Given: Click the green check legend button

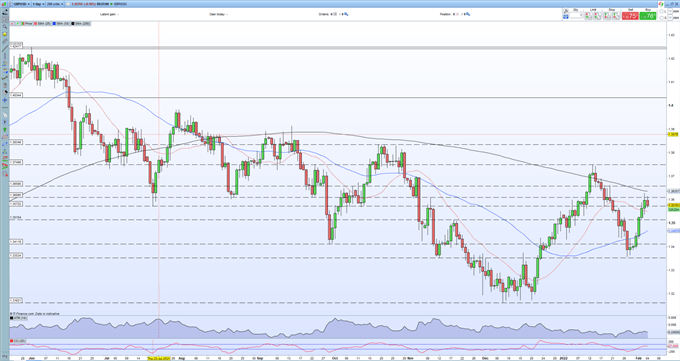Looking at the screenshot, I should coord(17,23).
